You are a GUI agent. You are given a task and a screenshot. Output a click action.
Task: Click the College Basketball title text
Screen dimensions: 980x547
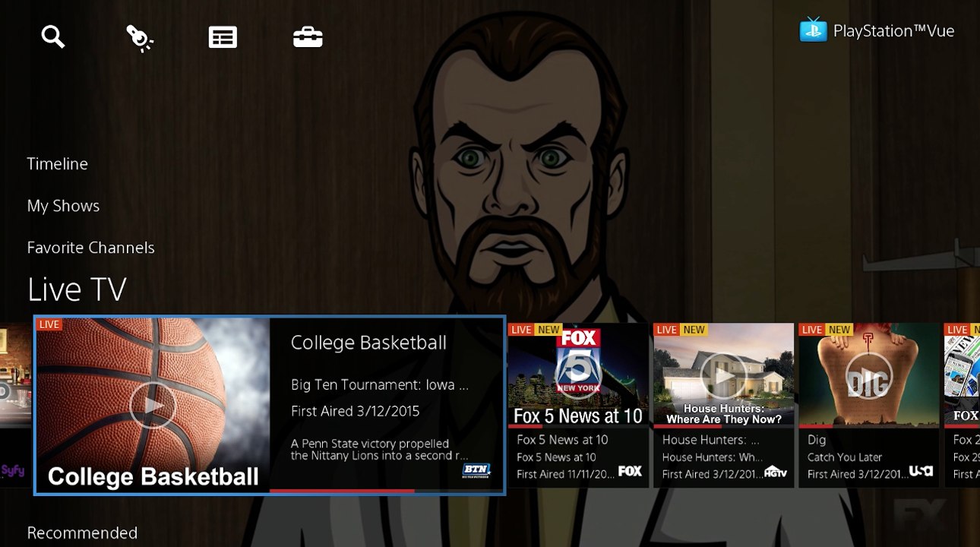368,343
